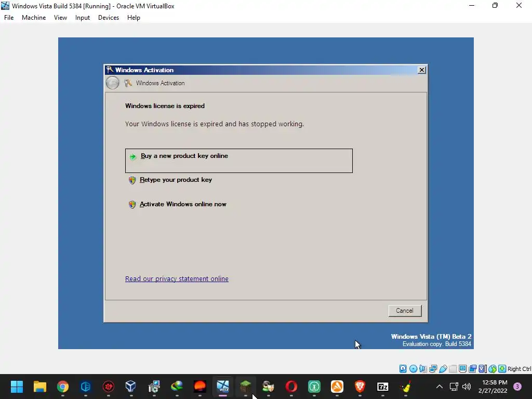Click the USB devices indicator

coord(443,369)
